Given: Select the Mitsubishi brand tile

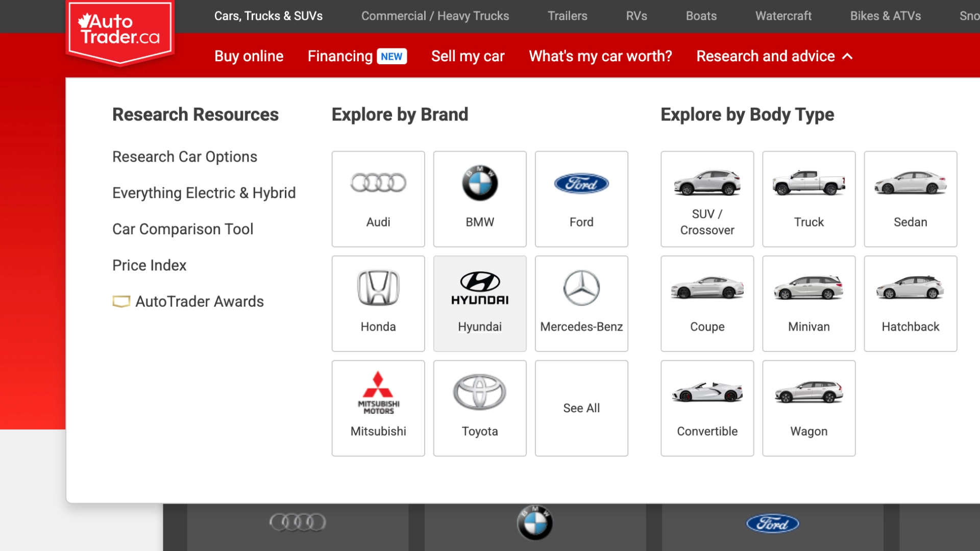Looking at the screenshot, I should [378, 408].
